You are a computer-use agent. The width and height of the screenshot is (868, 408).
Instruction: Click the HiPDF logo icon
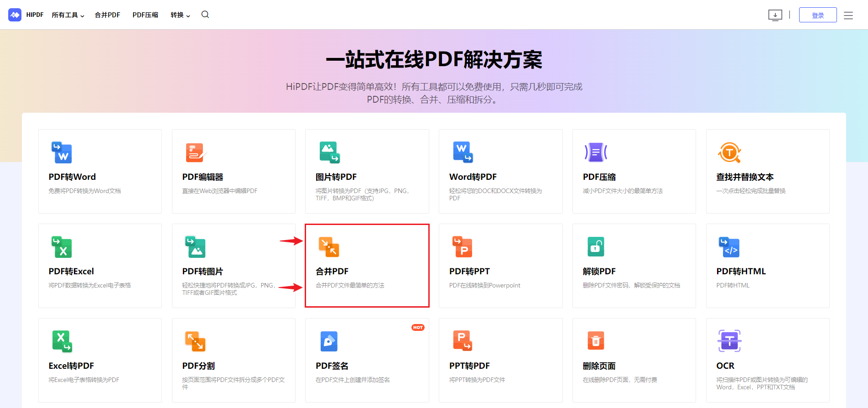pos(15,15)
